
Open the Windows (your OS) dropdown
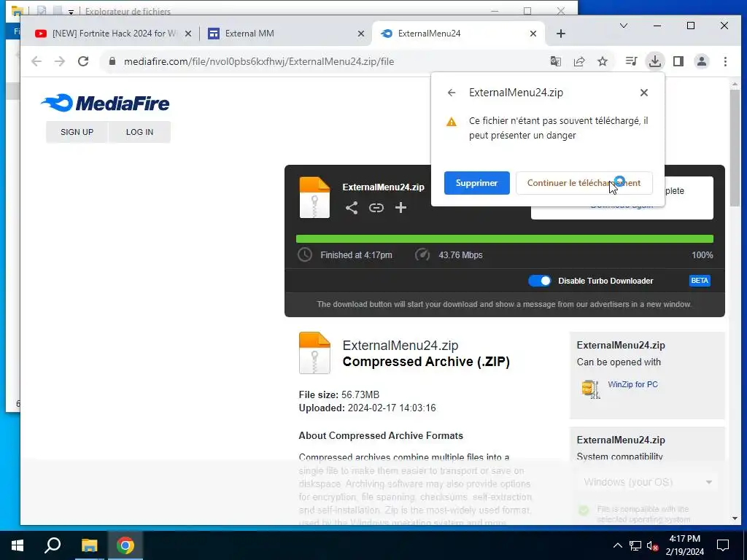pos(647,482)
